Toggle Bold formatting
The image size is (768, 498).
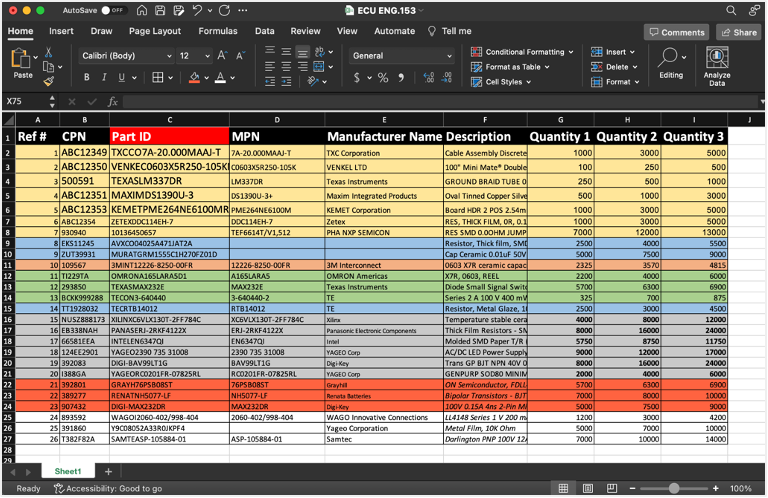click(x=87, y=77)
